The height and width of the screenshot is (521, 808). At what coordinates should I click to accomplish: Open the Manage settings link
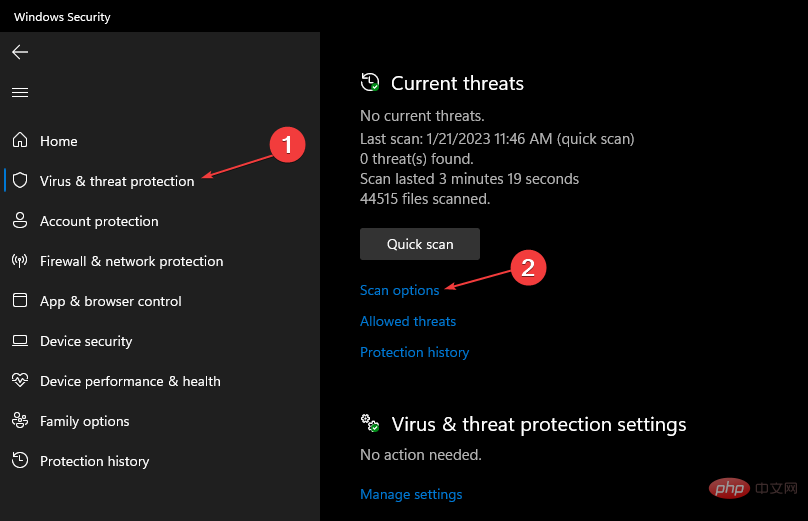[x=411, y=495]
